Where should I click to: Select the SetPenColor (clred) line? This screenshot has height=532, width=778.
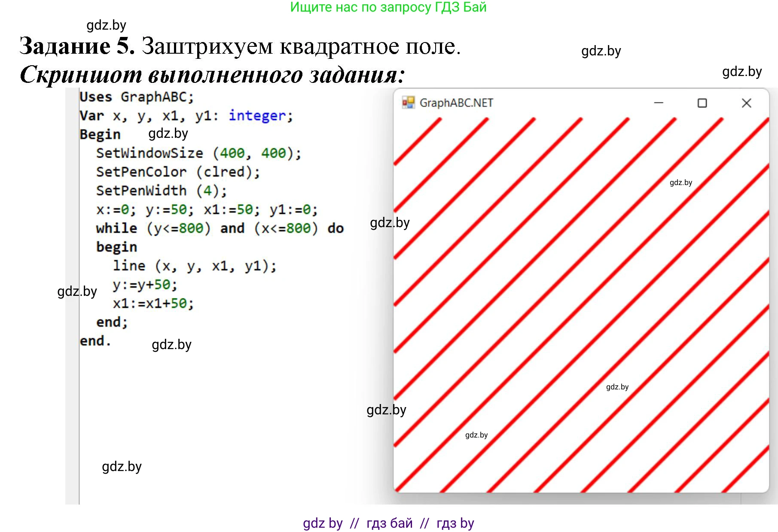(x=177, y=171)
